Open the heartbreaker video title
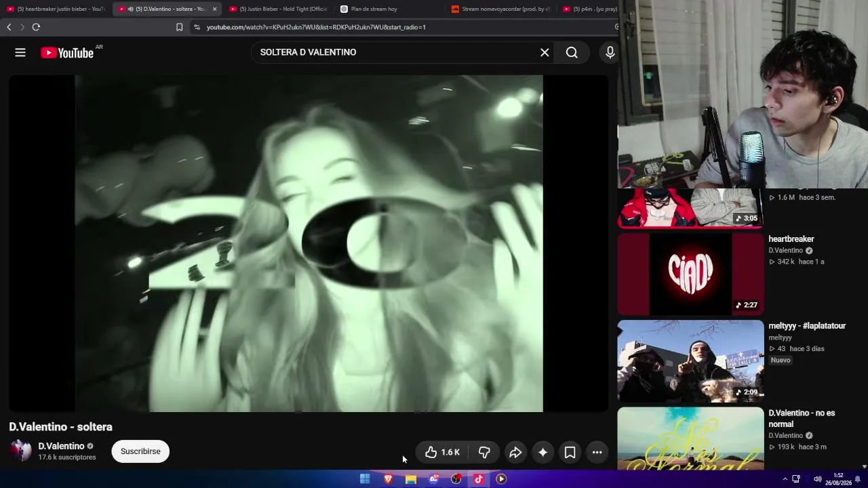This screenshot has width=868, height=488. click(791, 239)
